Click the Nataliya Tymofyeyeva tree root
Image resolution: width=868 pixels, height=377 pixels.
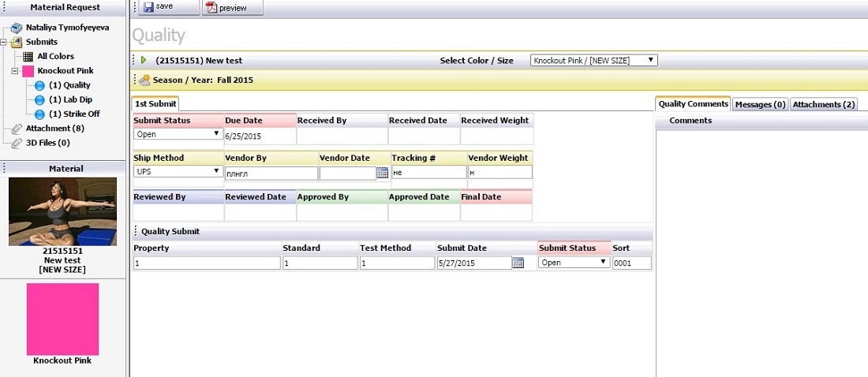tap(68, 27)
